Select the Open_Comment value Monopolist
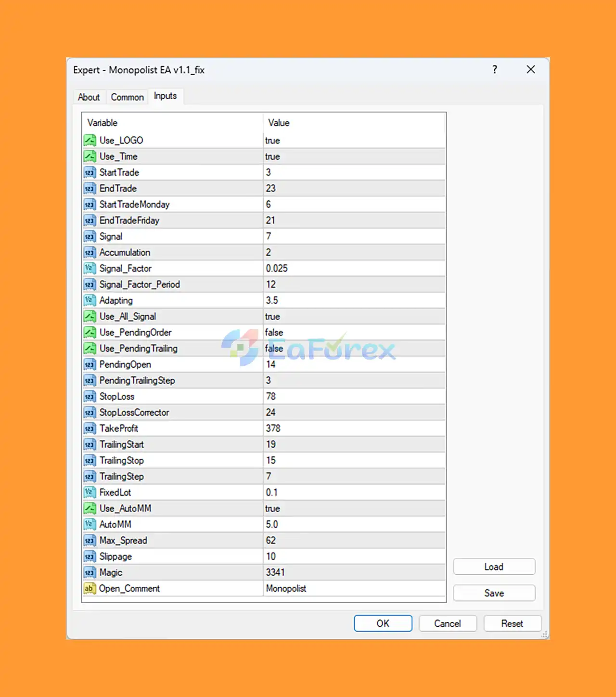The height and width of the screenshot is (697, 616). pos(286,588)
